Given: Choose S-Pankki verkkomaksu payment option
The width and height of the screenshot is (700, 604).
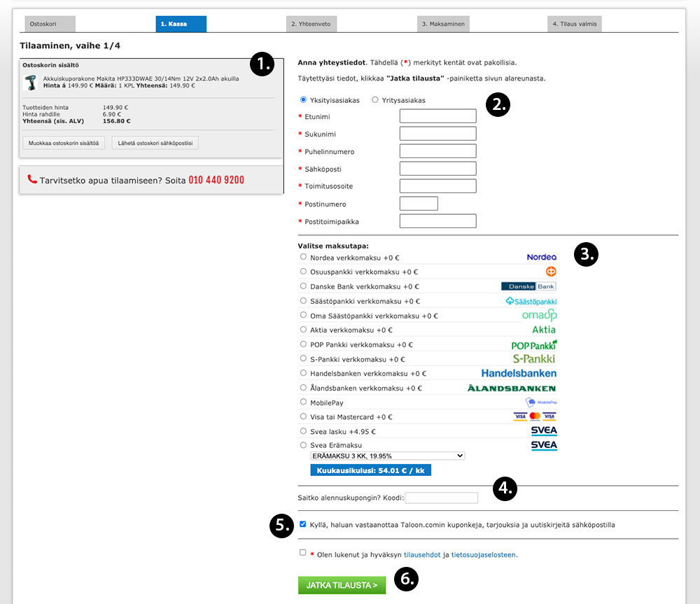Looking at the screenshot, I should pyautogui.click(x=303, y=358).
